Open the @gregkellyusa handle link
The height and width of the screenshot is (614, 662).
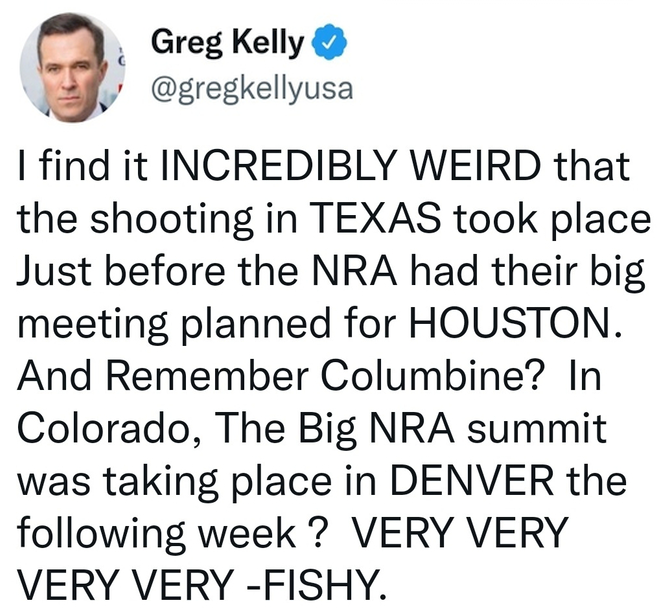252,90
